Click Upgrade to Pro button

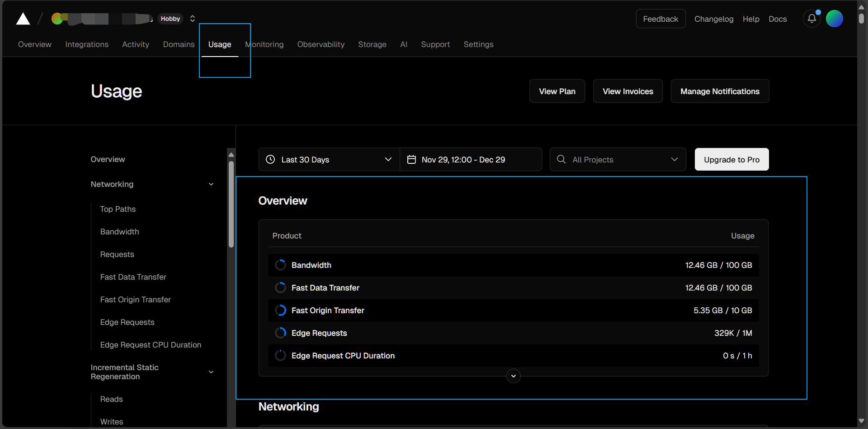731,159
